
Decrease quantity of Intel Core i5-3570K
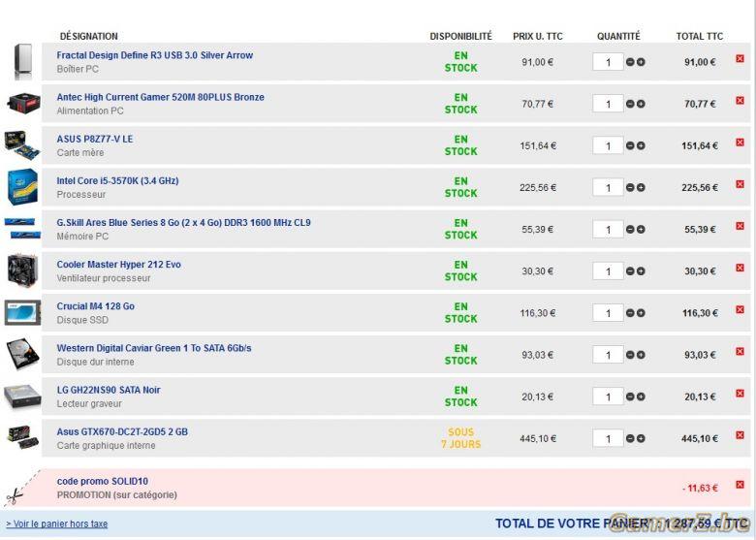pos(630,187)
